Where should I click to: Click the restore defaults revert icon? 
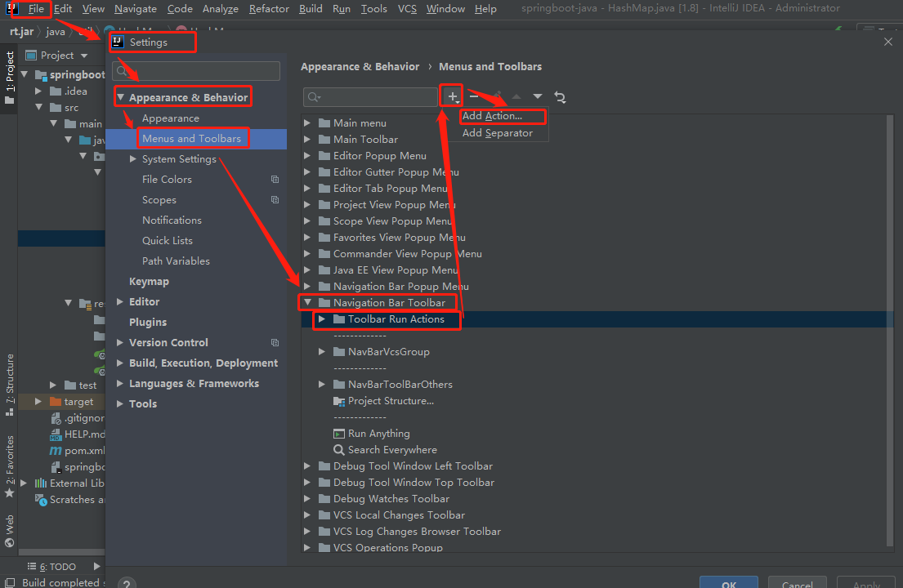[560, 97]
